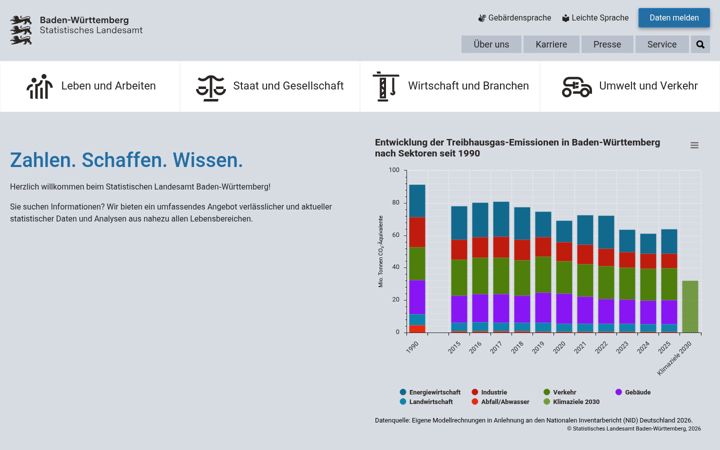Open the Über uns menu item
Viewport: 720px width, 450px height.
[x=491, y=45]
